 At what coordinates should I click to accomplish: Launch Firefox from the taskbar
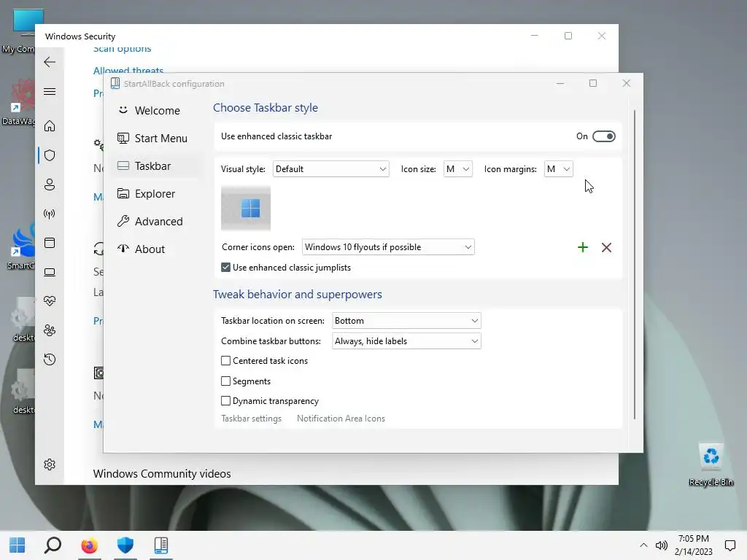(x=89, y=545)
